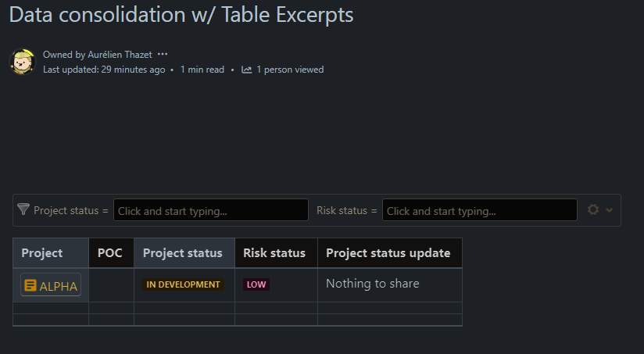The width and height of the screenshot is (644, 354).
Task: Open the filter settings gear icon
Action: pyautogui.click(x=593, y=210)
